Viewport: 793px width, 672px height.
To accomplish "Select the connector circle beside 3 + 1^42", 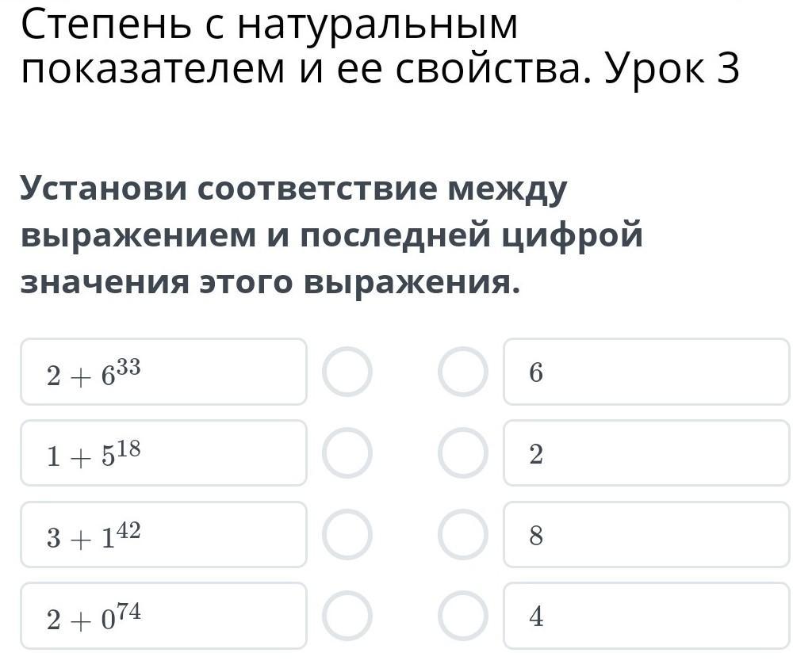I will 347,535.
